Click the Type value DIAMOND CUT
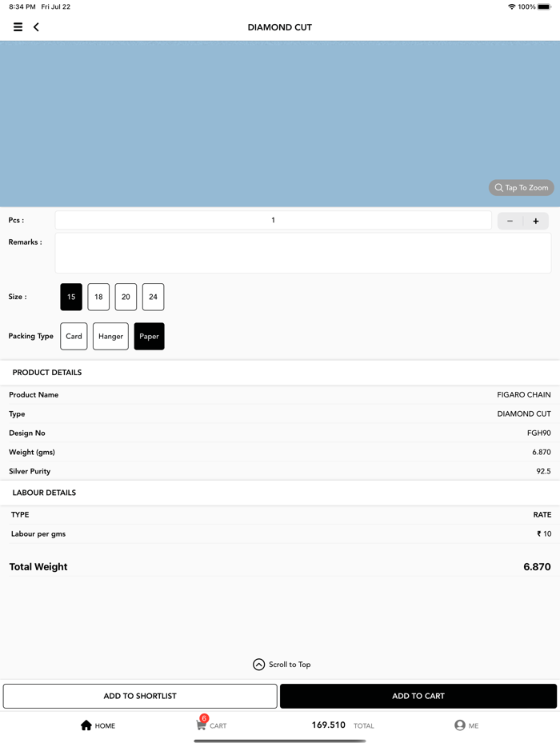 click(524, 414)
